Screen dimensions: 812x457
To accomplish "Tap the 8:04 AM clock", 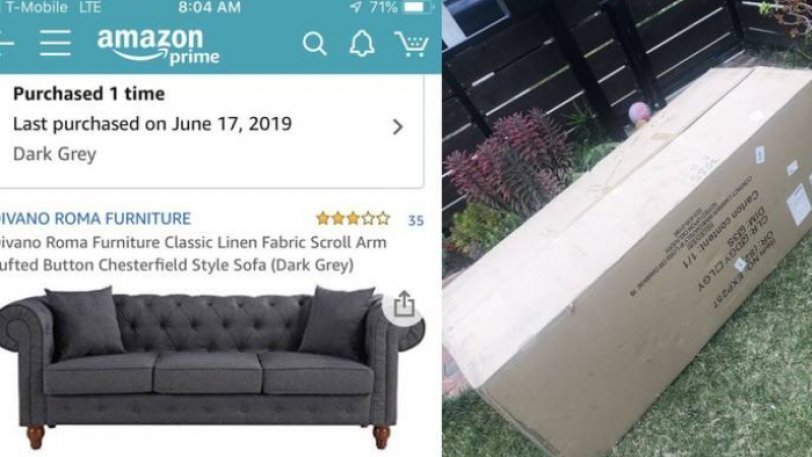I will pos(209,7).
